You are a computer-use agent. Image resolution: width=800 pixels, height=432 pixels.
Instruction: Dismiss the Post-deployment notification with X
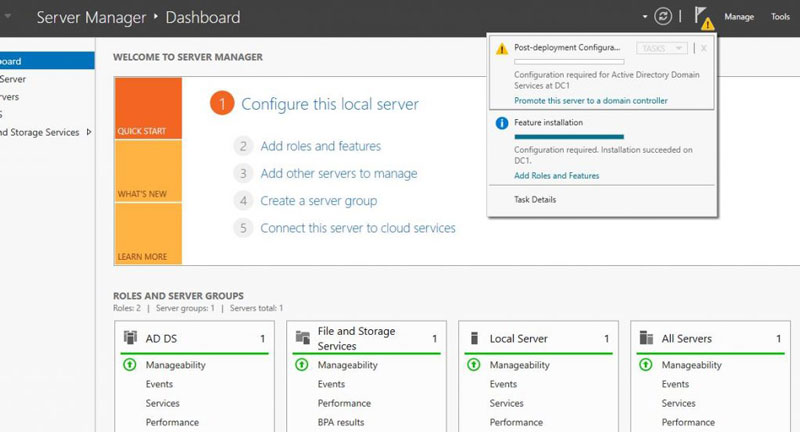click(704, 48)
